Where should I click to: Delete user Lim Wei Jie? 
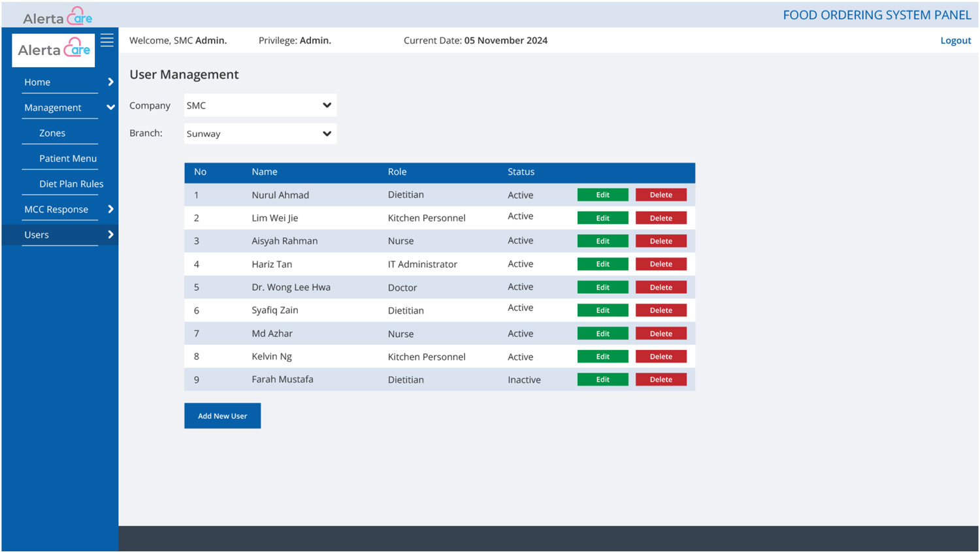(661, 218)
